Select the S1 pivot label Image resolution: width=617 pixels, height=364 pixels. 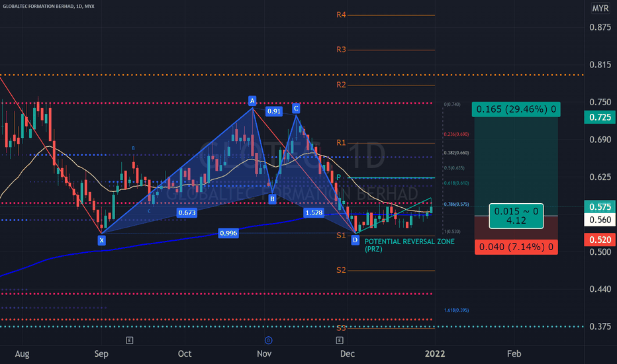341,236
